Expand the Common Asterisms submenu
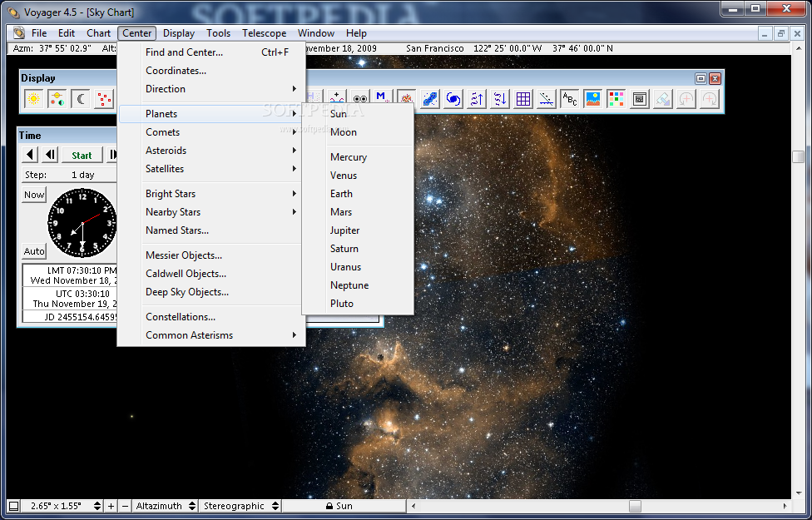Image resolution: width=812 pixels, height=520 pixels. click(x=211, y=335)
